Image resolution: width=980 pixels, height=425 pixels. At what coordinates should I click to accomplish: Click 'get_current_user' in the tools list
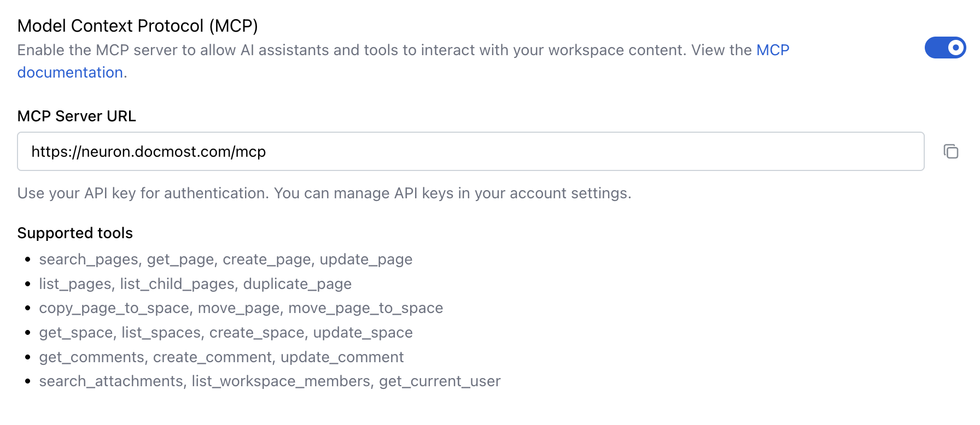[x=440, y=381]
